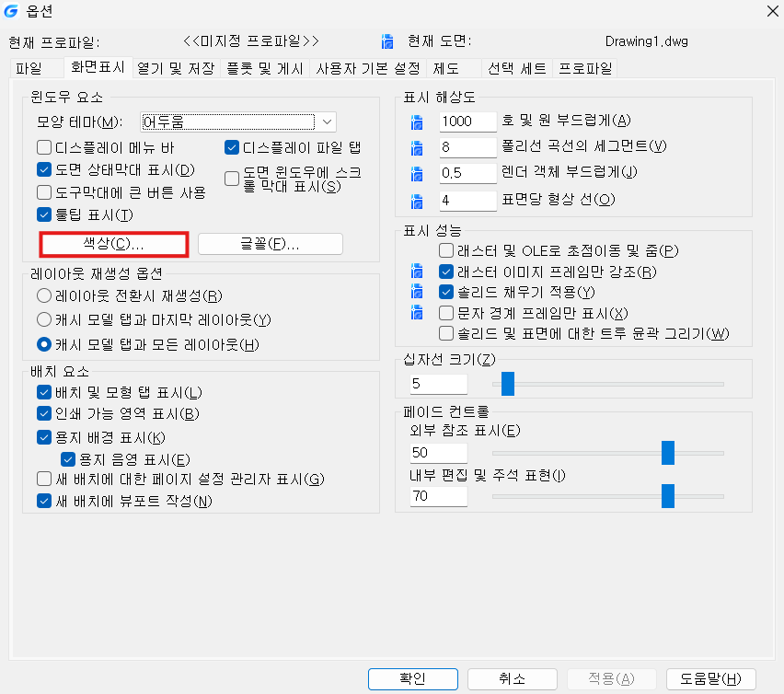Image resolution: width=784 pixels, height=694 pixels.
Task: Click the drawing icon beside 렌더 객체 부드럽게
Action: click(x=417, y=173)
